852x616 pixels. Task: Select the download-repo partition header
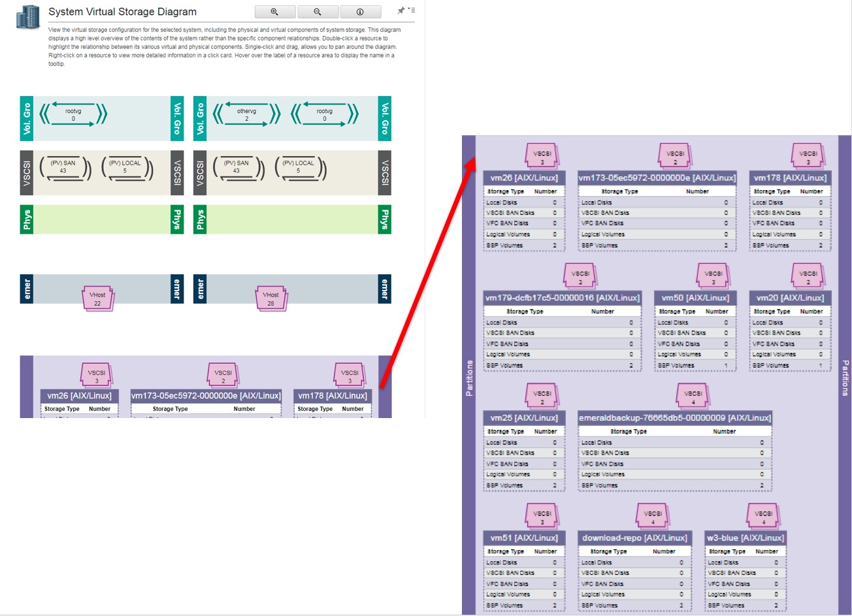[634, 538]
